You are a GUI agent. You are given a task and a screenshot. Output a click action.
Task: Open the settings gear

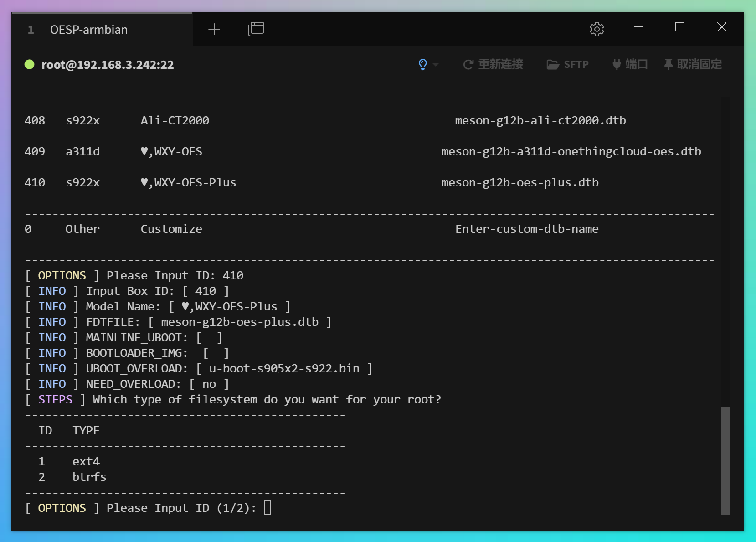[597, 29]
